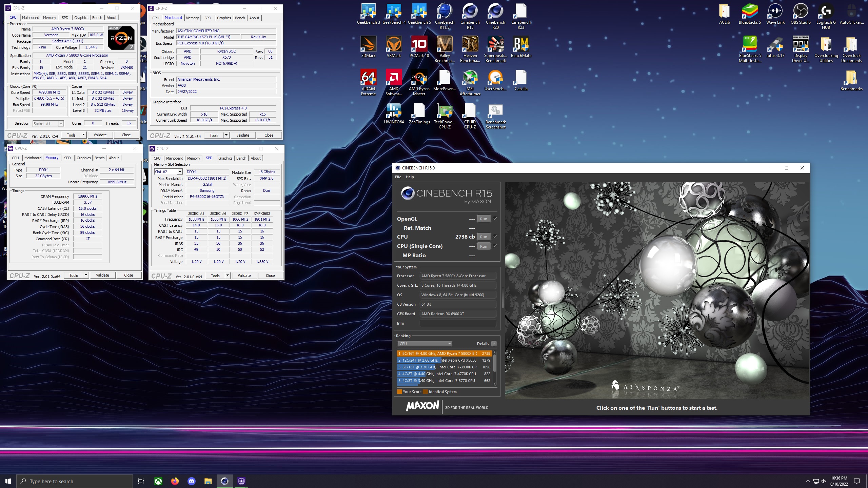Show hidden system tray icons
Screen dimensions: 868x488
[x=808, y=481]
